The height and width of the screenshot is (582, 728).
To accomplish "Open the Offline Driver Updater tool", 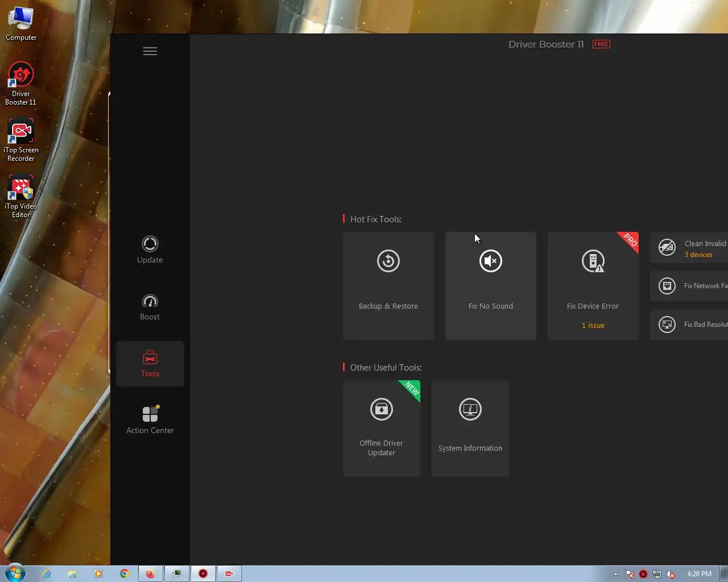I will coord(382,428).
